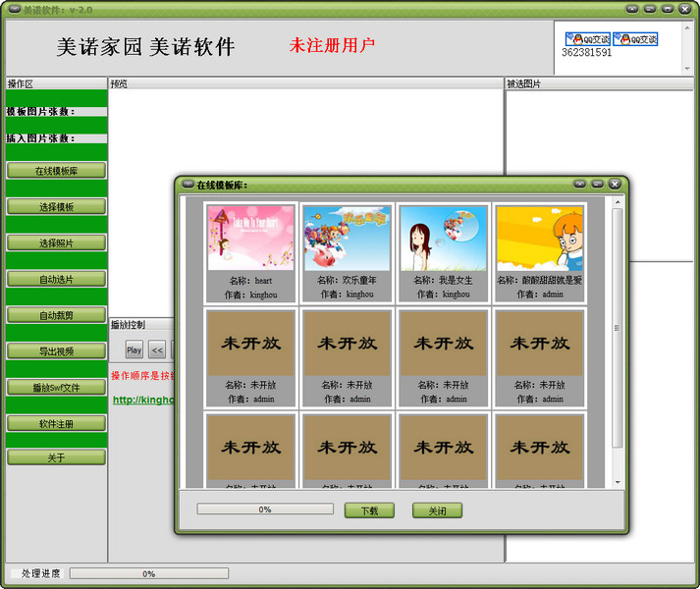Click the 自动选片 button
The image size is (700, 589).
tap(56, 279)
